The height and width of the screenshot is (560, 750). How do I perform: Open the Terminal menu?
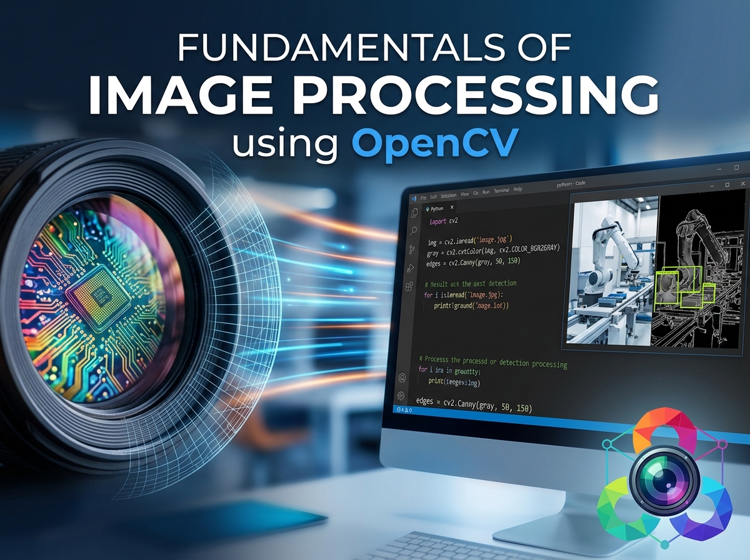click(501, 190)
